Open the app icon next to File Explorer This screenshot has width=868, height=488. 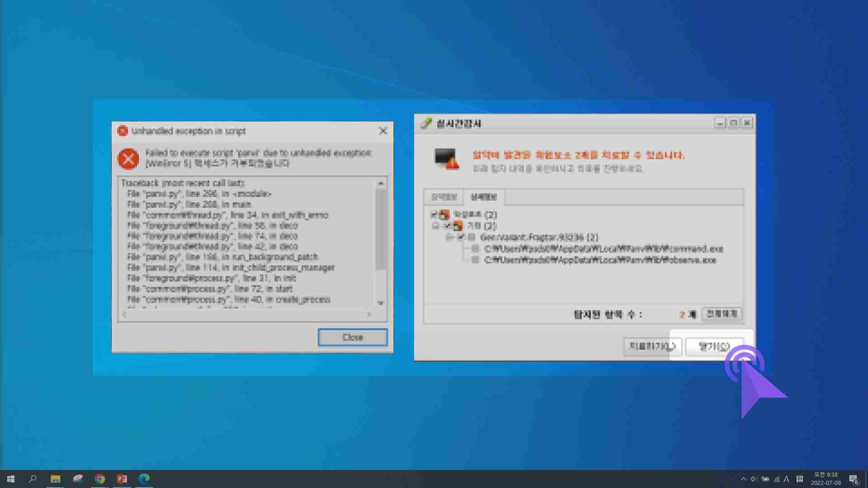point(78,479)
